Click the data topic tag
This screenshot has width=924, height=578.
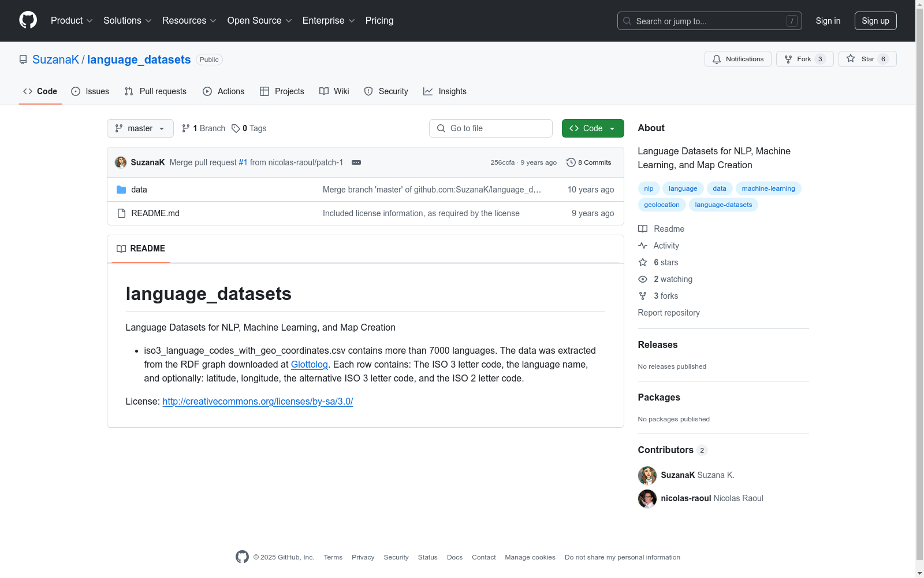point(720,188)
